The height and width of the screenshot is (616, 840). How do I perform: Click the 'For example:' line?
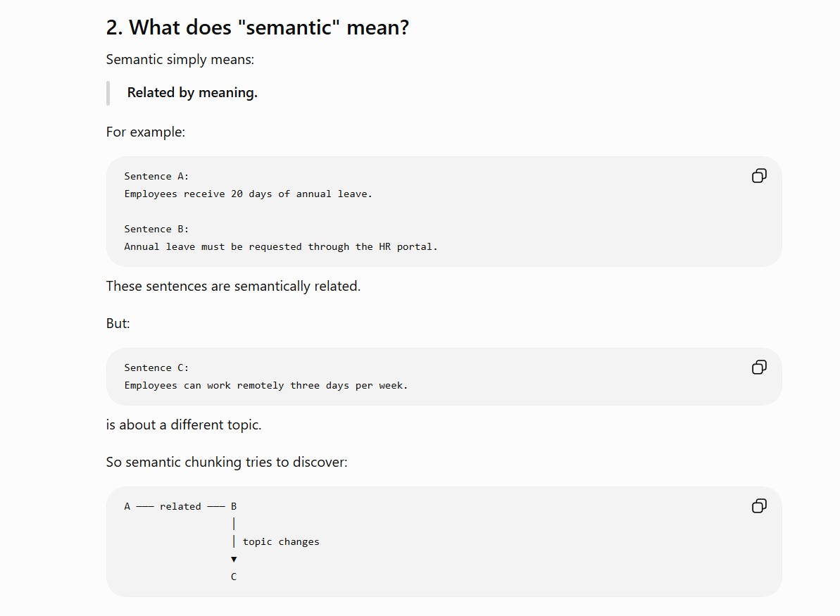coord(146,132)
